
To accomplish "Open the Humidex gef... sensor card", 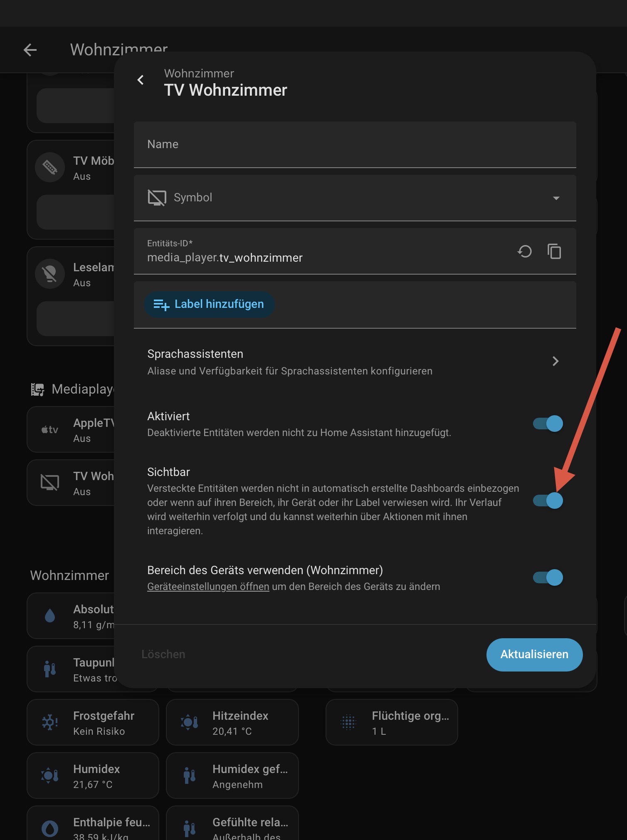I will coord(232,776).
